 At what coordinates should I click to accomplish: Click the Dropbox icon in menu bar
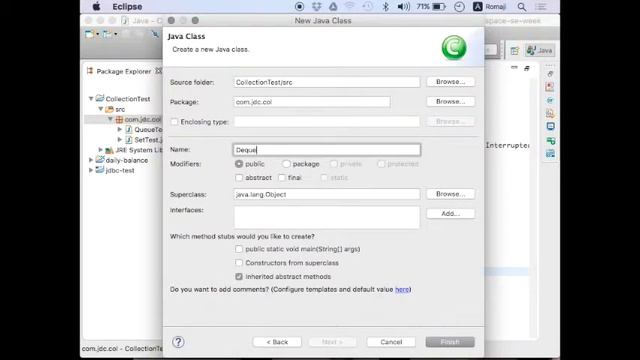(x=317, y=7)
